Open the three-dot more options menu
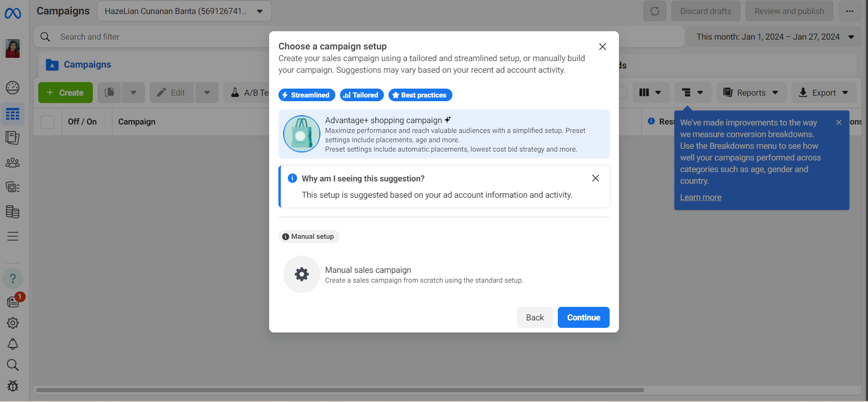Screen dimensions: 868x402 [850, 11]
